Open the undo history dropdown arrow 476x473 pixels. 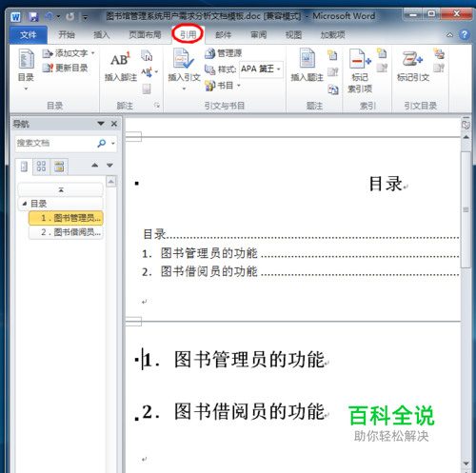click(x=58, y=16)
